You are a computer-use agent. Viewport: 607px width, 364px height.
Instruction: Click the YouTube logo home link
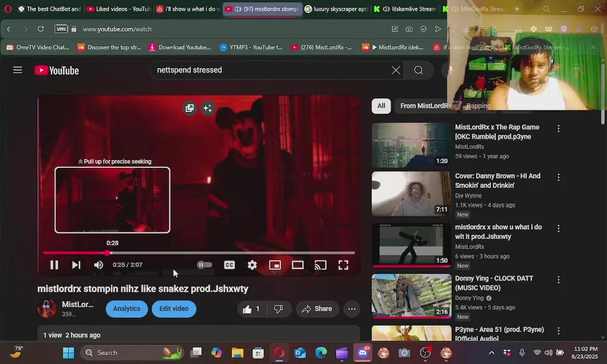57,70
